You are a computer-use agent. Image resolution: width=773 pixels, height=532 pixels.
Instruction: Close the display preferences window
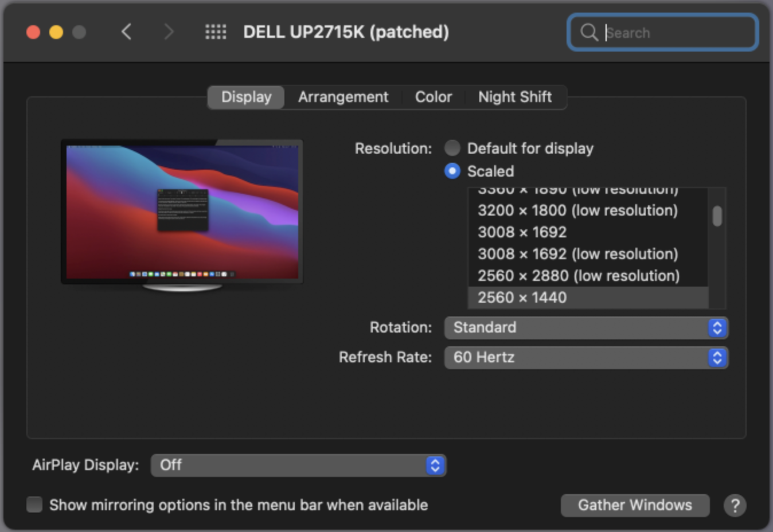point(33,32)
